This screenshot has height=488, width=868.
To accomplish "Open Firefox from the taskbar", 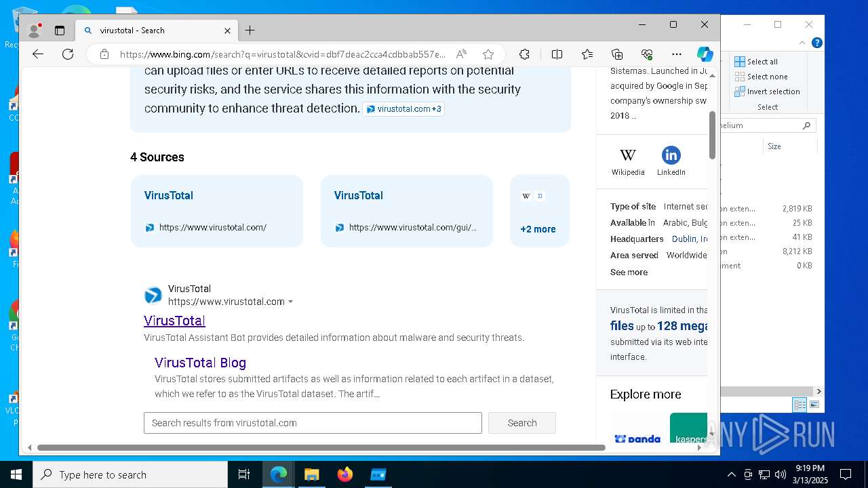I will pyautogui.click(x=345, y=474).
